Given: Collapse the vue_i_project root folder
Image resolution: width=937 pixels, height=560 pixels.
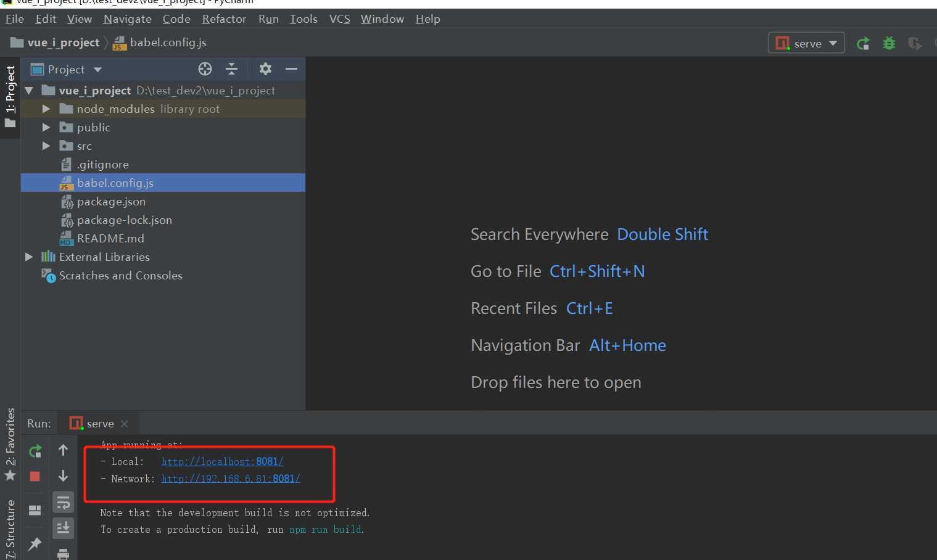Looking at the screenshot, I should pos(29,91).
